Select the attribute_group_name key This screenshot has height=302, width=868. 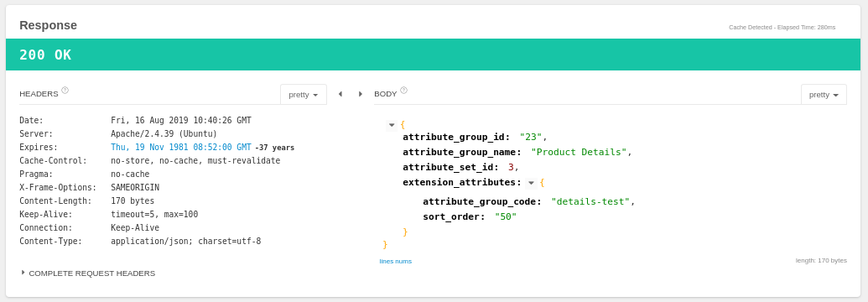pyautogui.click(x=462, y=152)
